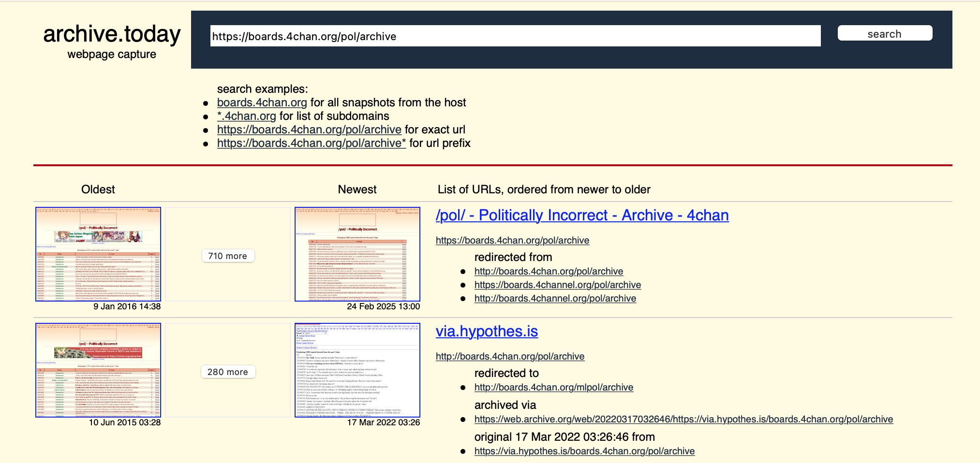Click the webpage capture subtitle
The width and height of the screenshot is (980, 463).
tap(112, 54)
